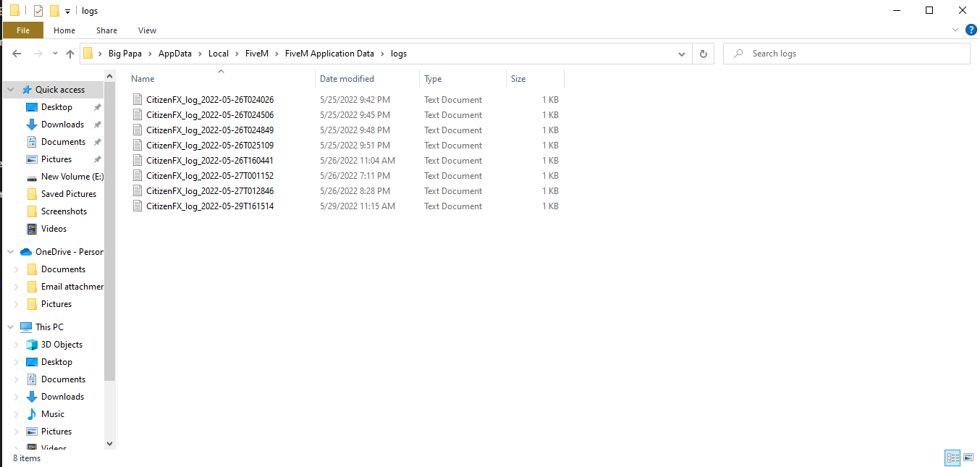Collapse the This PC tree node

point(11,327)
